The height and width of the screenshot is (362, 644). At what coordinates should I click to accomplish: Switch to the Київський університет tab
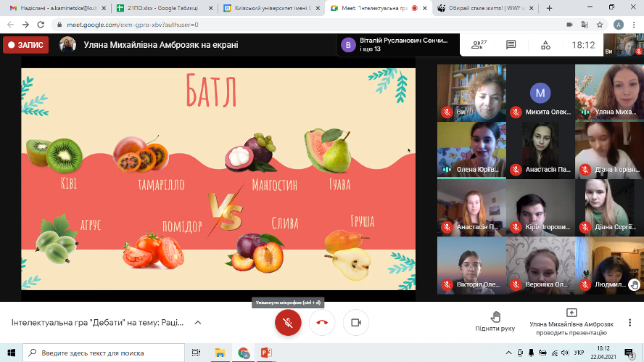coord(271,8)
